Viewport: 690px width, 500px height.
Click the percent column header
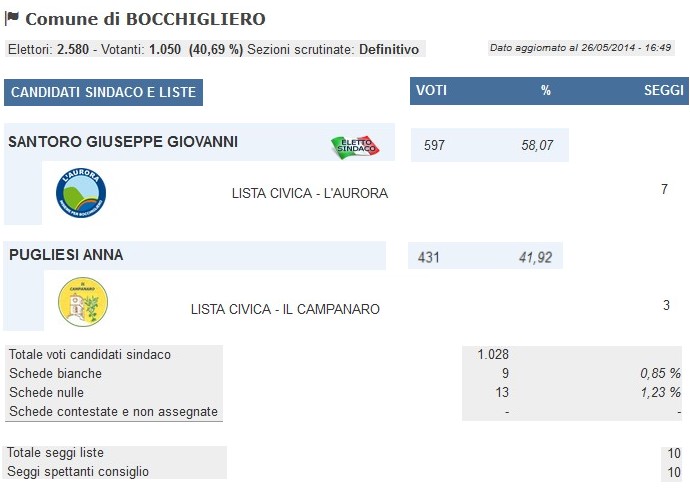coord(546,90)
